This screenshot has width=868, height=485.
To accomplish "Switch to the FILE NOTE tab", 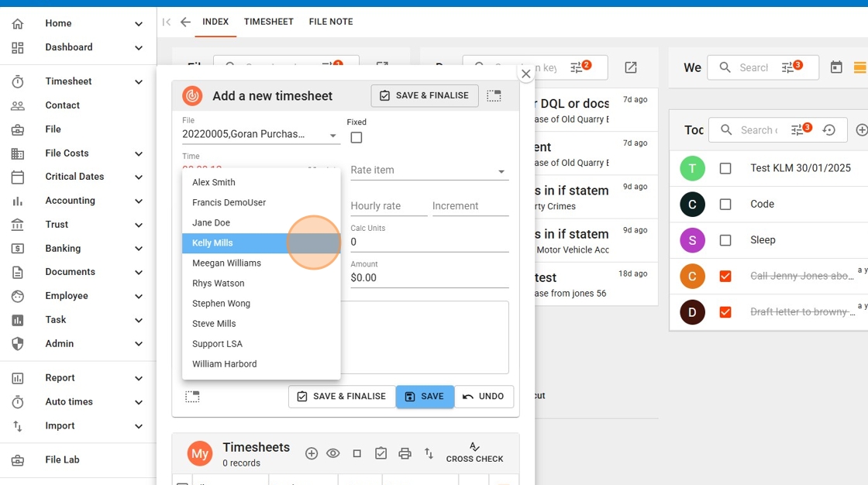I will pyautogui.click(x=331, y=22).
